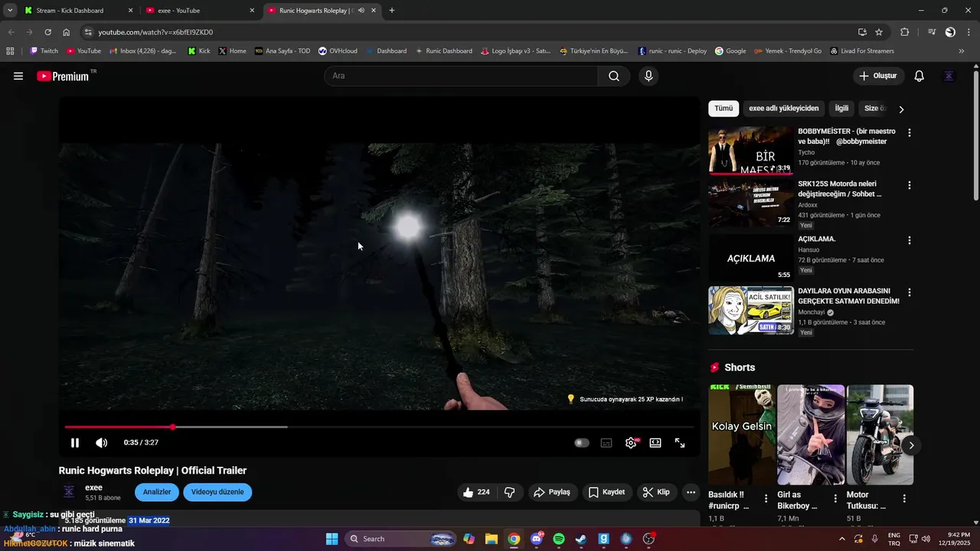The image size is (980, 551).
Task: Enter fullscreen mode
Action: point(680,442)
